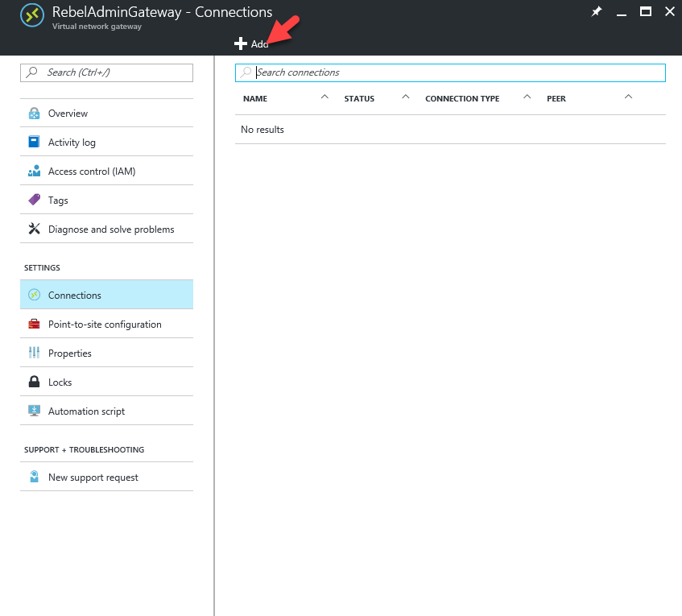Click the PEER column header
The image size is (682, 616).
556,99
